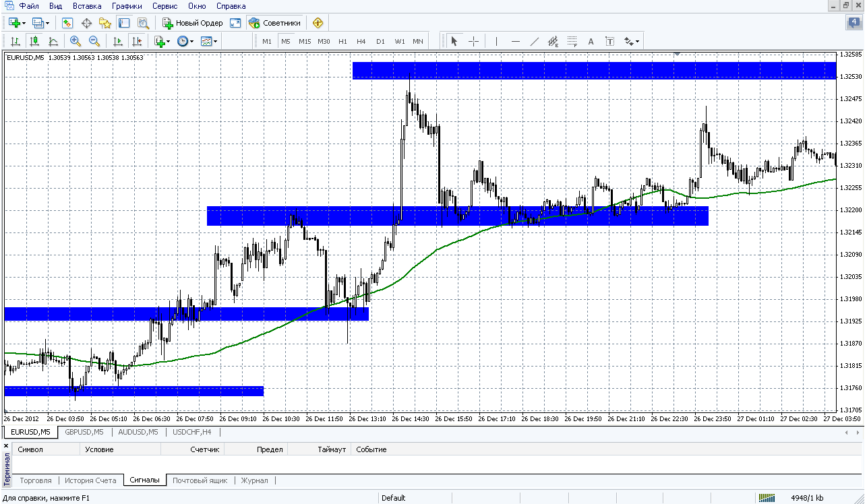Open the Графики menu
Viewport: 867px width, 504px height.
point(127,5)
